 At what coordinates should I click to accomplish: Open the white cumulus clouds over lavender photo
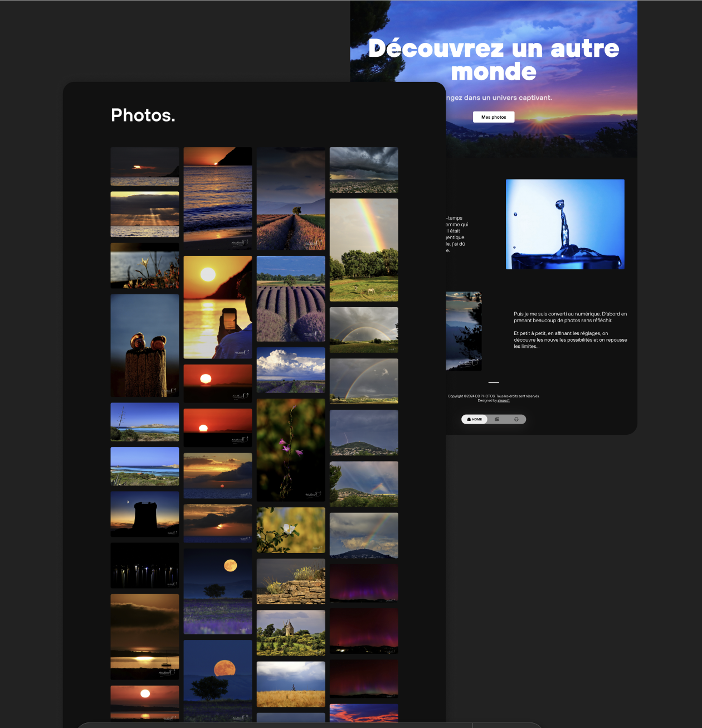coord(291,370)
